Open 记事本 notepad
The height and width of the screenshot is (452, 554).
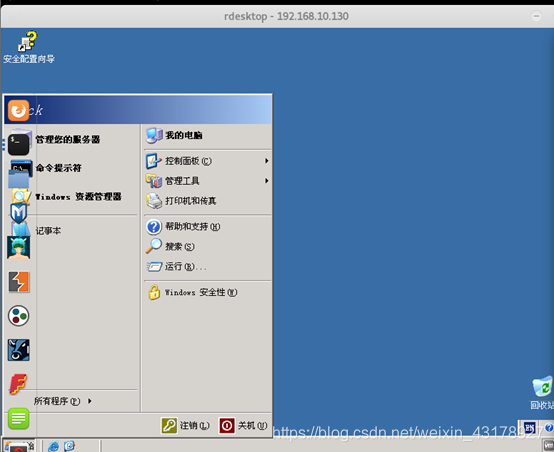[48, 230]
